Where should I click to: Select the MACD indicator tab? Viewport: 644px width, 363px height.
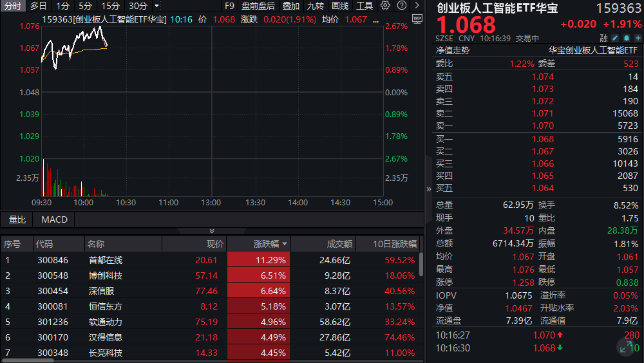click(x=54, y=219)
